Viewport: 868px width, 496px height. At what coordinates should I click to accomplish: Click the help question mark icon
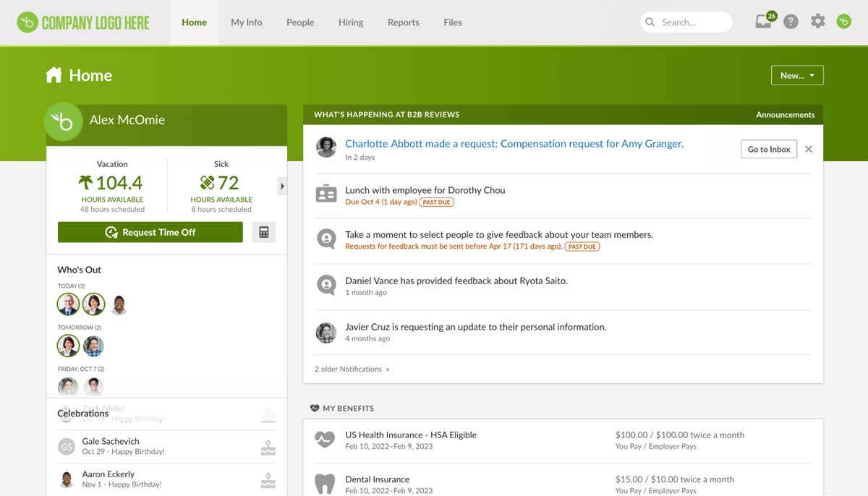click(791, 21)
